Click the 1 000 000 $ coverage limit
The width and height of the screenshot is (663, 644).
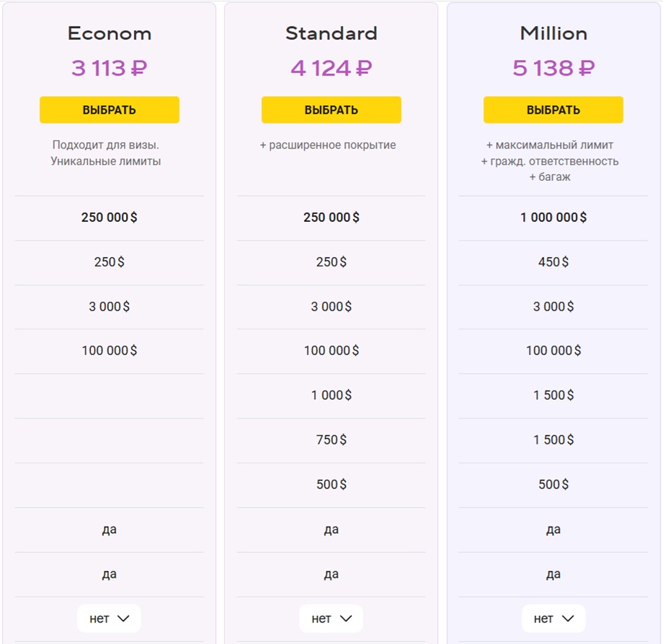click(553, 218)
